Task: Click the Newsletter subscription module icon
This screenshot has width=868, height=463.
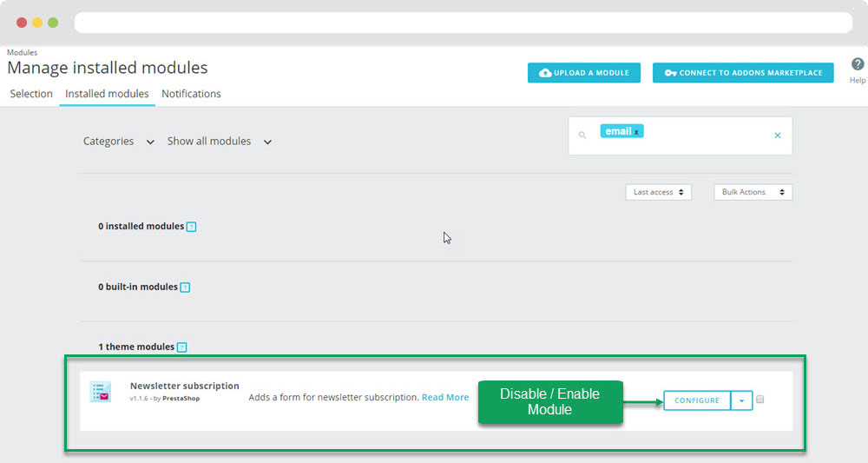Action: (101, 392)
